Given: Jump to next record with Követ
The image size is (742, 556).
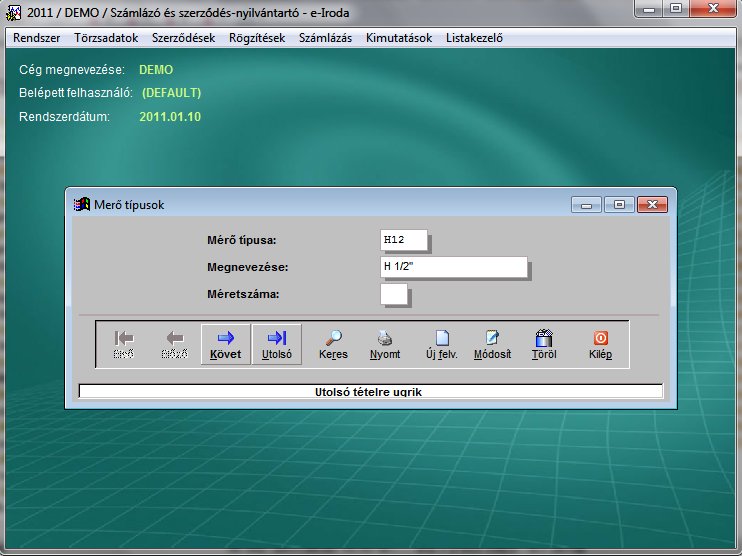Looking at the screenshot, I should 225,344.
